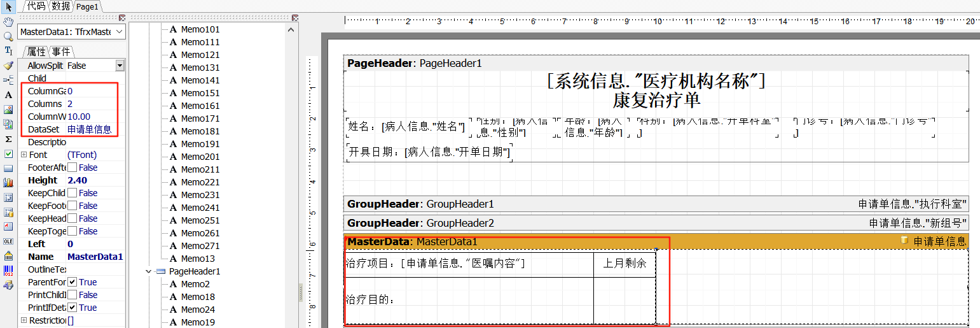Click the Insert Band tool icon
The image size is (980, 328).
(x=8, y=80)
